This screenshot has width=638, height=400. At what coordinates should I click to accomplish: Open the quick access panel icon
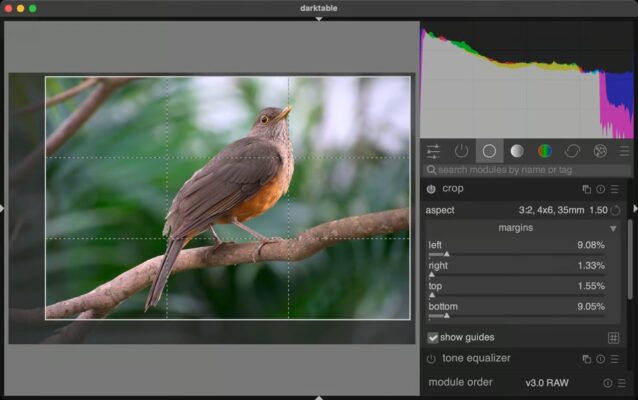click(433, 151)
